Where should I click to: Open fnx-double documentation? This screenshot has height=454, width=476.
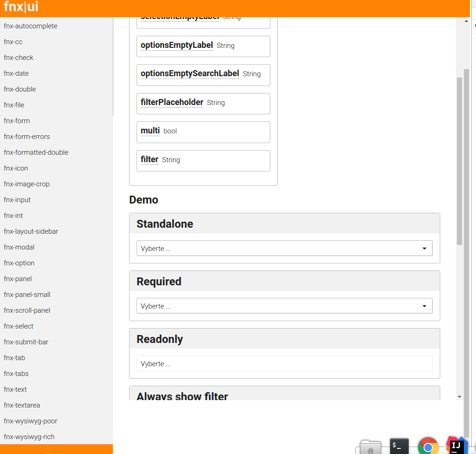tap(20, 89)
